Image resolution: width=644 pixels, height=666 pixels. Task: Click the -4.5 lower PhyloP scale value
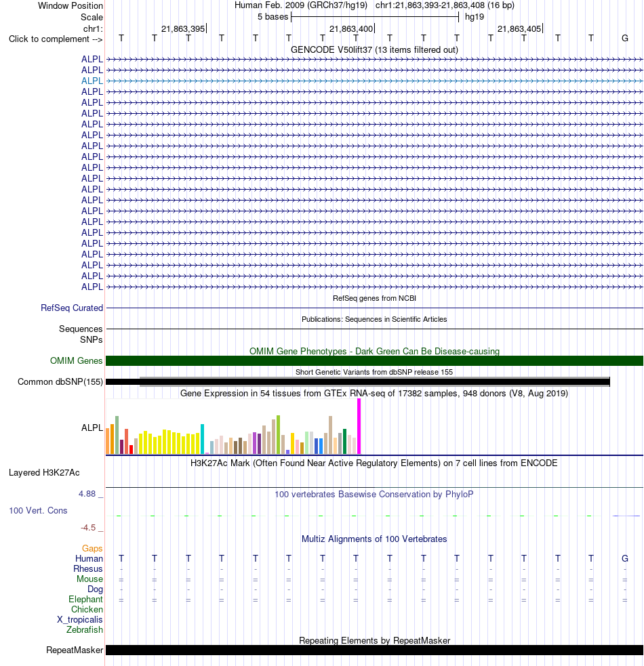click(x=88, y=528)
